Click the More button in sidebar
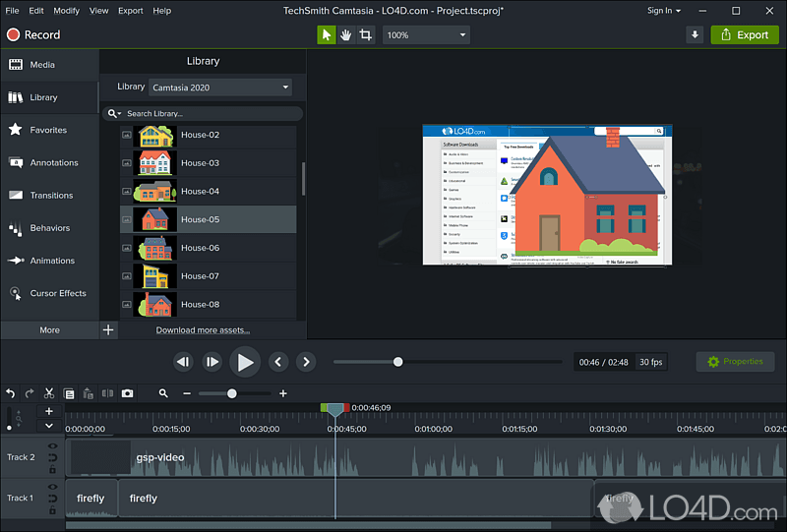This screenshot has width=787, height=532. click(49, 330)
